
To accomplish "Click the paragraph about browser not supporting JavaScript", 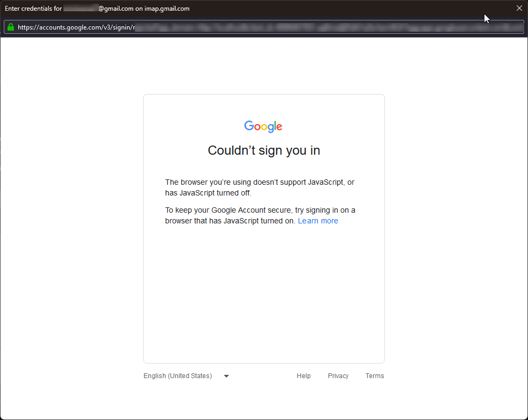I will coord(260,187).
